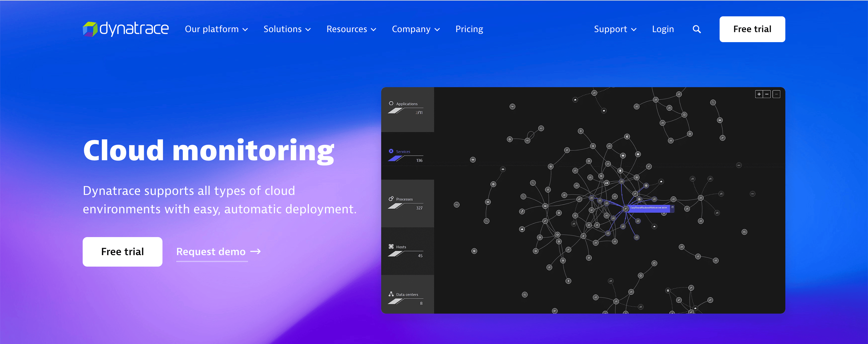Click the Services gear icon
868x344 pixels.
click(391, 151)
